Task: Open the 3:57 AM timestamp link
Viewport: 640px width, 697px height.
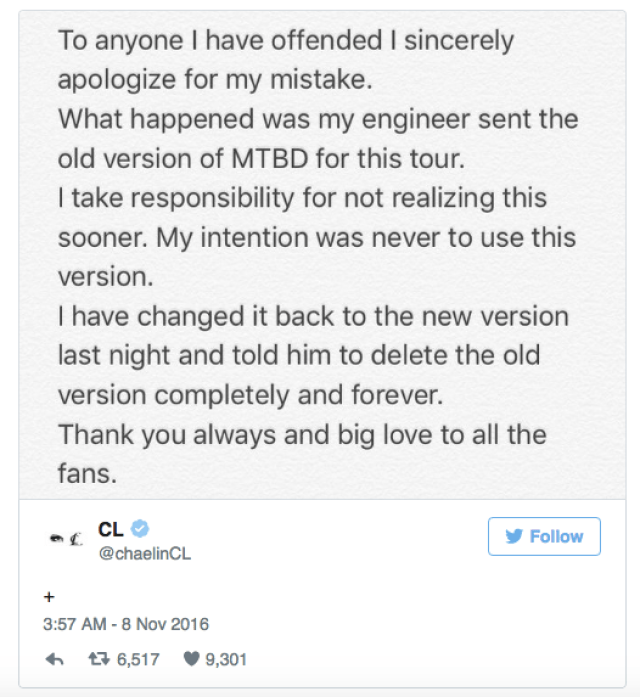Action: (72, 624)
